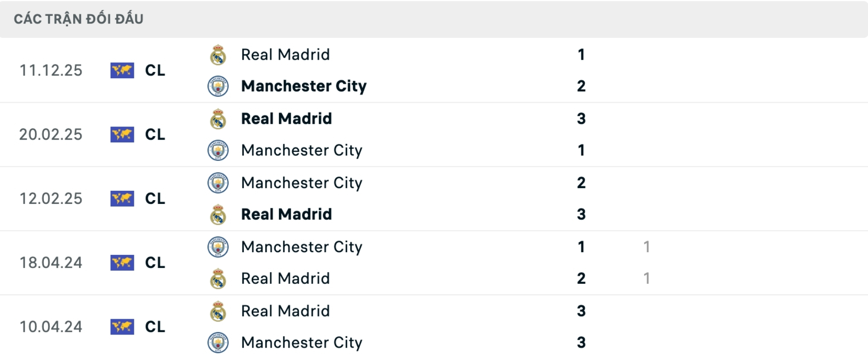This screenshot has height=358, width=868.
Task: Open the Manchester City team page link
Action: 304,86
